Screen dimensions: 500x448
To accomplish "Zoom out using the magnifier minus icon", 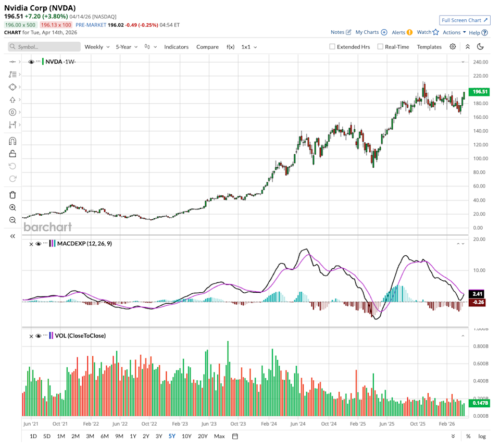I will click(x=12, y=220).
